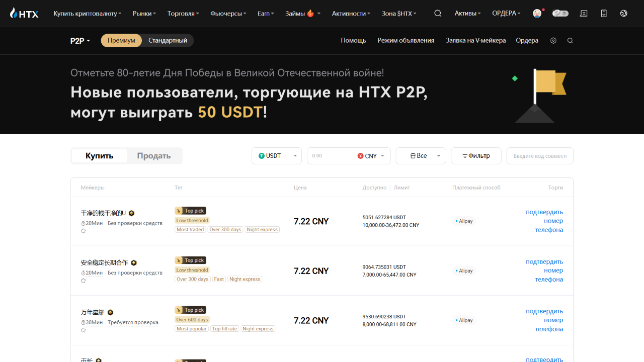644x362 pixels.
Task: Open the Режим объявления link
Action: tap(406, 41)
